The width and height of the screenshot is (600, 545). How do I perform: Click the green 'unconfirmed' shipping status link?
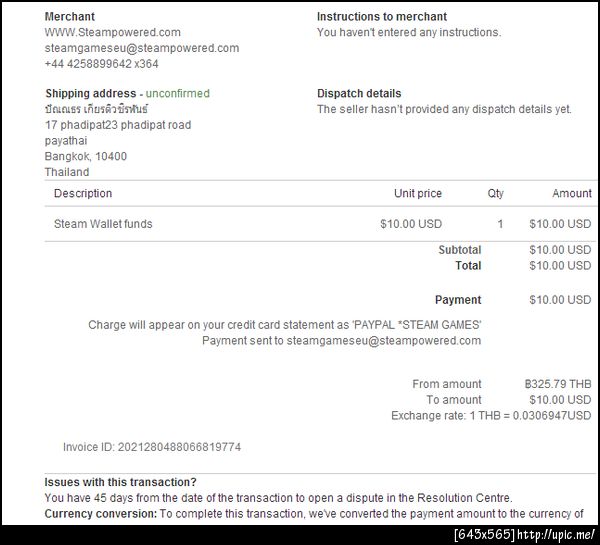tap(178, 93)
